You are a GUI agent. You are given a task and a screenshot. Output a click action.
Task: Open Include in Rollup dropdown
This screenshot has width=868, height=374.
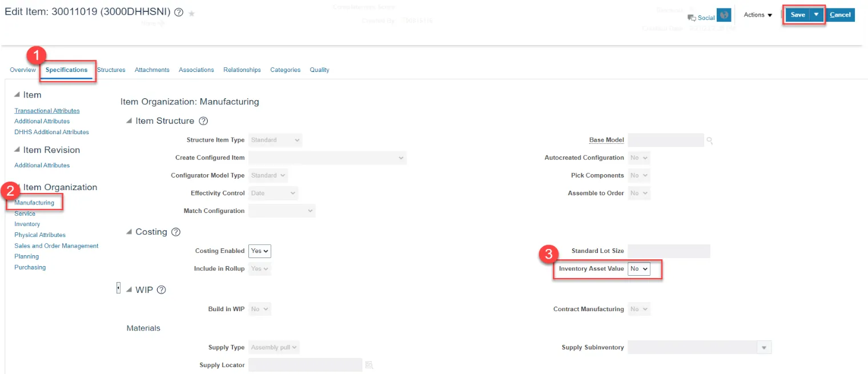260,268
